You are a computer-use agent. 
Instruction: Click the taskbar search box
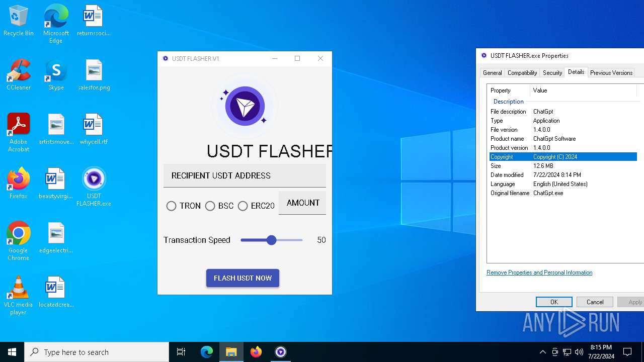tap(97, 352)
